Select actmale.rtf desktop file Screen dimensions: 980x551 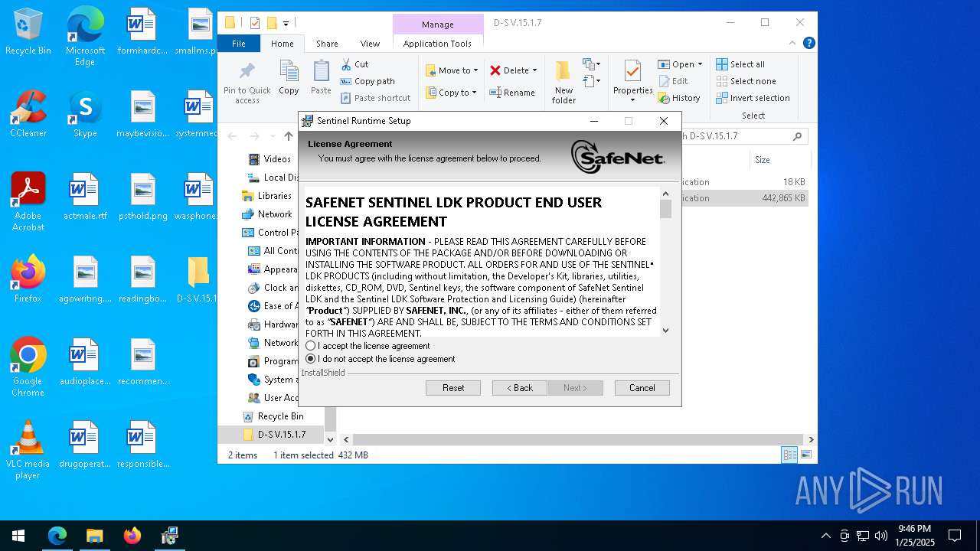[x=85, y=197]
